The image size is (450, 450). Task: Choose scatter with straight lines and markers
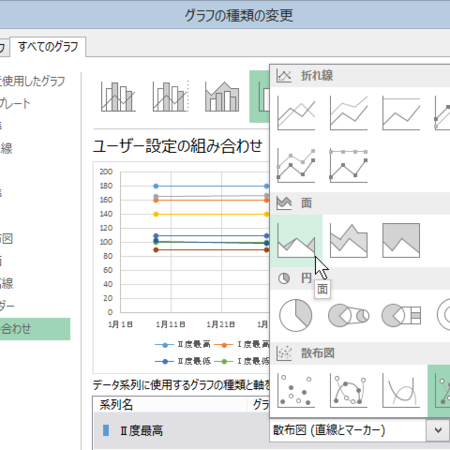(x=439, y=390)
